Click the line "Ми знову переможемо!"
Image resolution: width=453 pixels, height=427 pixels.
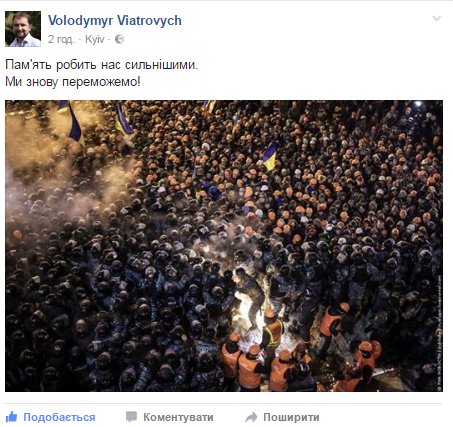coord(73,82)
